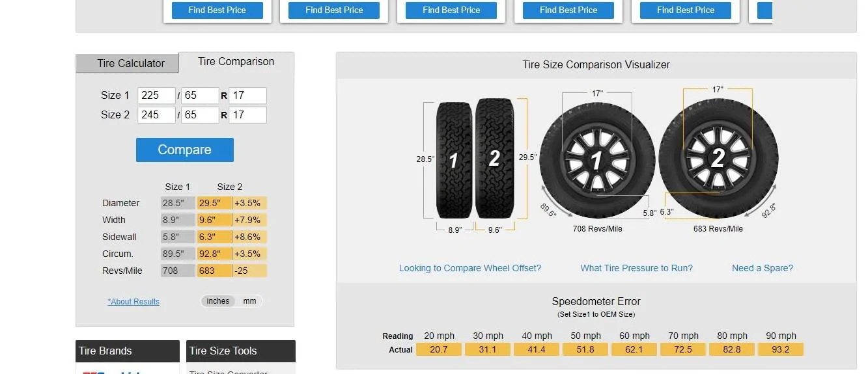Open the Need a Spare link
Viewport: 868px width, 374px height.
tap(762, 268)
